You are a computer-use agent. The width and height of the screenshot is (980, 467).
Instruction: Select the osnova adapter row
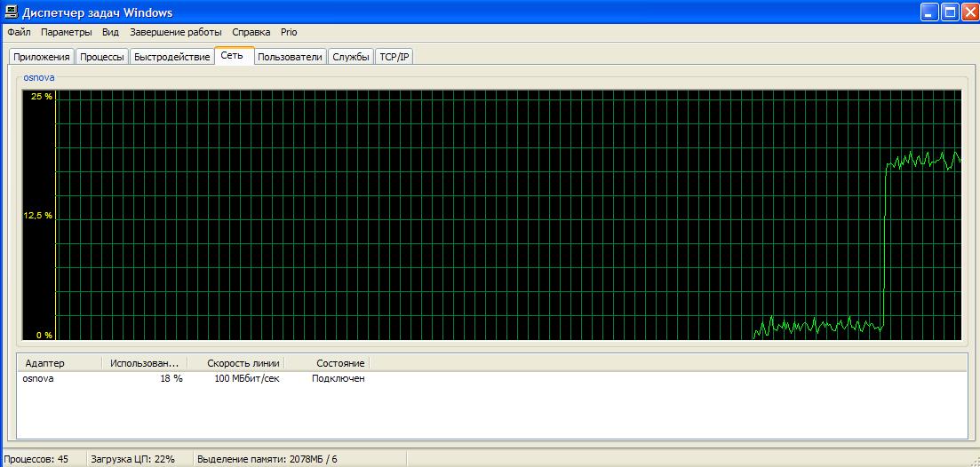click(x=39, y=378)
